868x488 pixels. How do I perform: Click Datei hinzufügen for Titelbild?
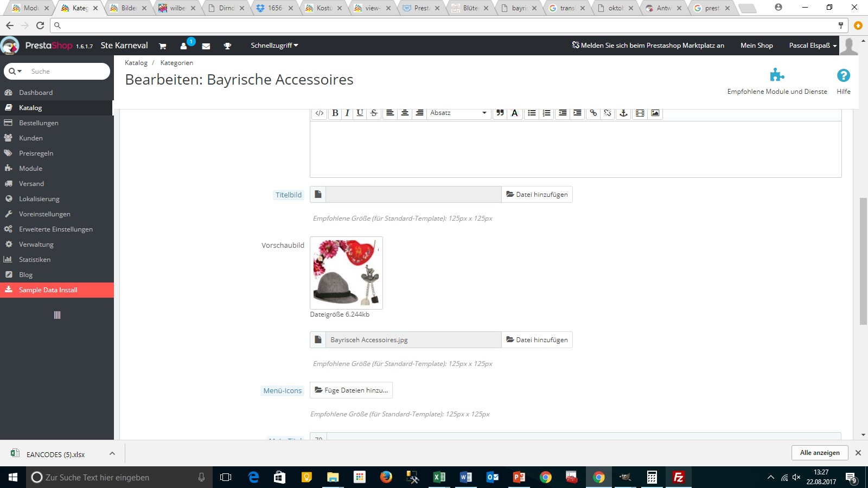[x=537, y=195]
